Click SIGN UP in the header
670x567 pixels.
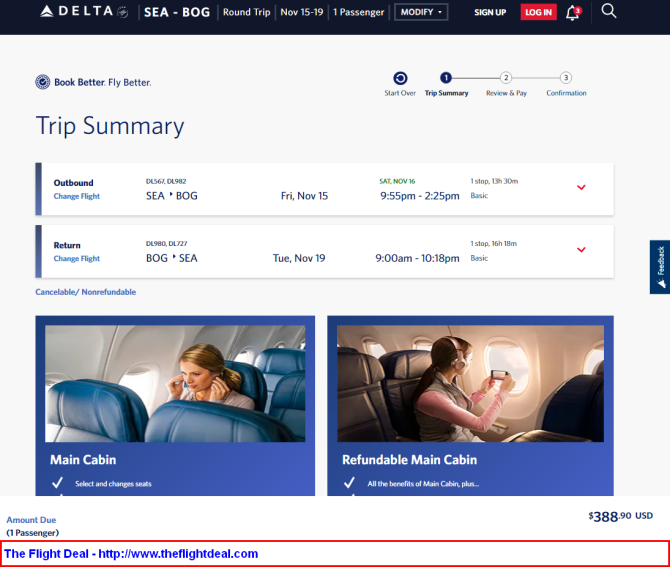[x=490, y=12]
